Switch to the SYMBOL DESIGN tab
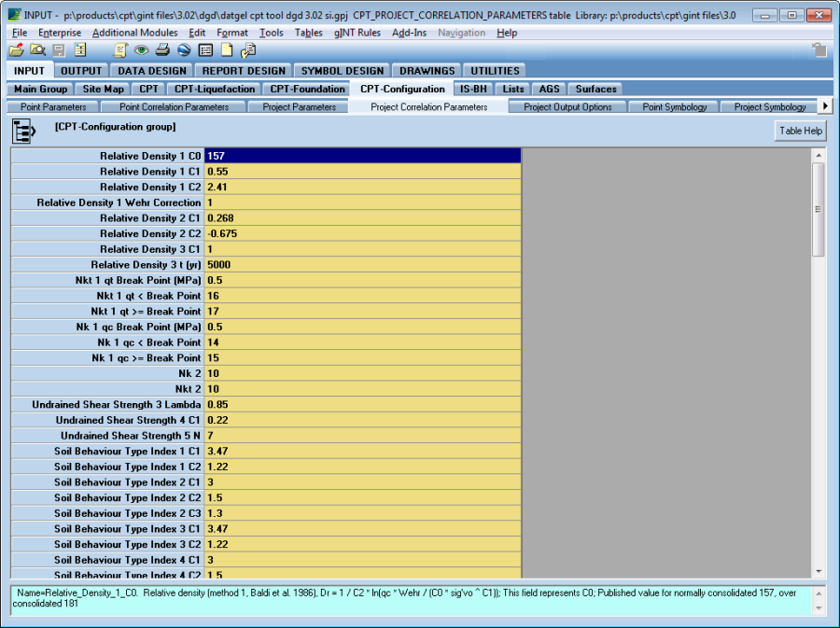The height and width of the screenshot is (628, 840). point(342,71)
